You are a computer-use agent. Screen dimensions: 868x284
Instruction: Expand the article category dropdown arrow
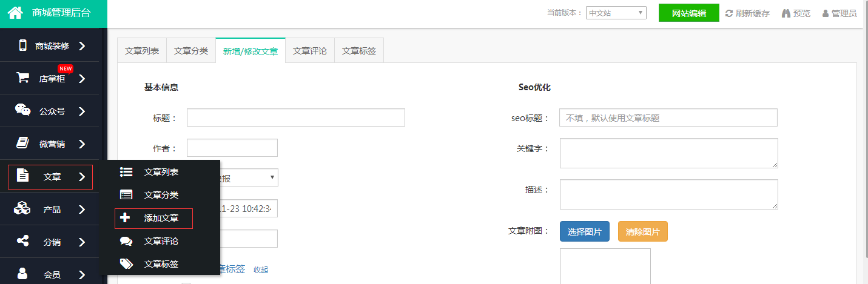[x=272, y=177]
